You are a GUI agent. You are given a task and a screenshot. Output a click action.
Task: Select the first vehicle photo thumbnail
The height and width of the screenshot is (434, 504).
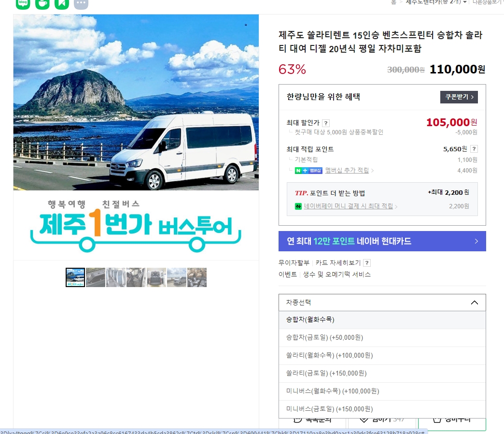75,277
